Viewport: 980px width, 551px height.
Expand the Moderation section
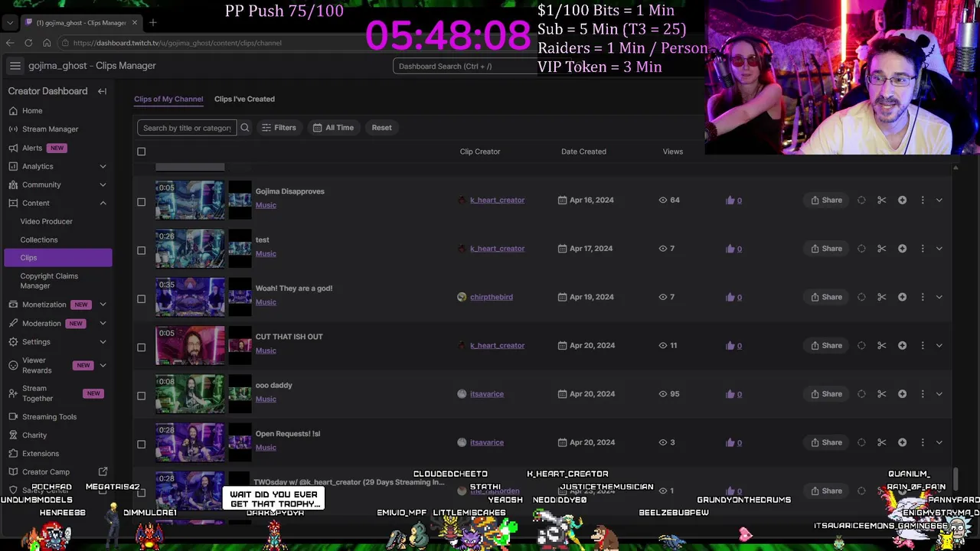tap(103, 324)
